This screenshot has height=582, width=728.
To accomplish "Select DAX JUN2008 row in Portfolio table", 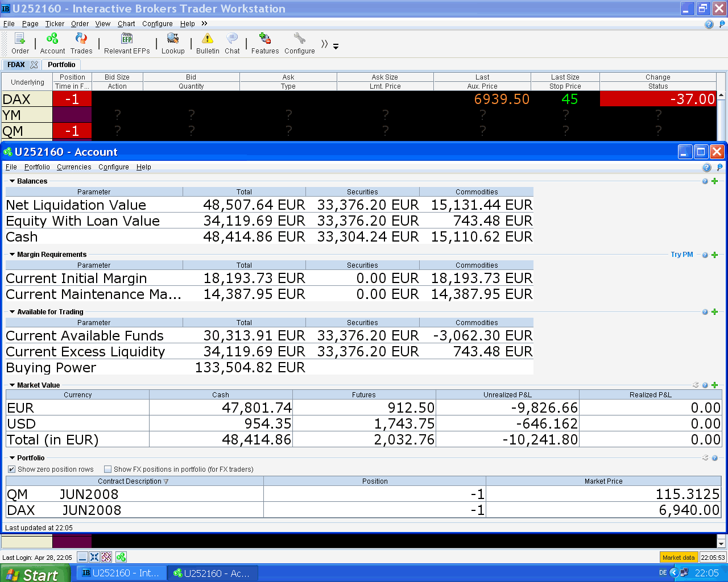I will tap(363, 510).
